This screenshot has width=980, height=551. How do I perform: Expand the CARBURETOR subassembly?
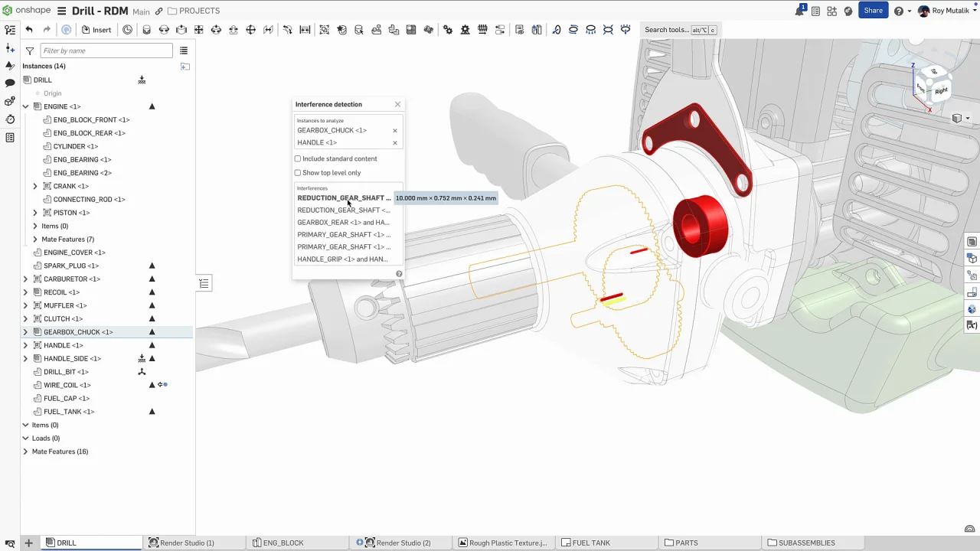click(x=25, y=279)
